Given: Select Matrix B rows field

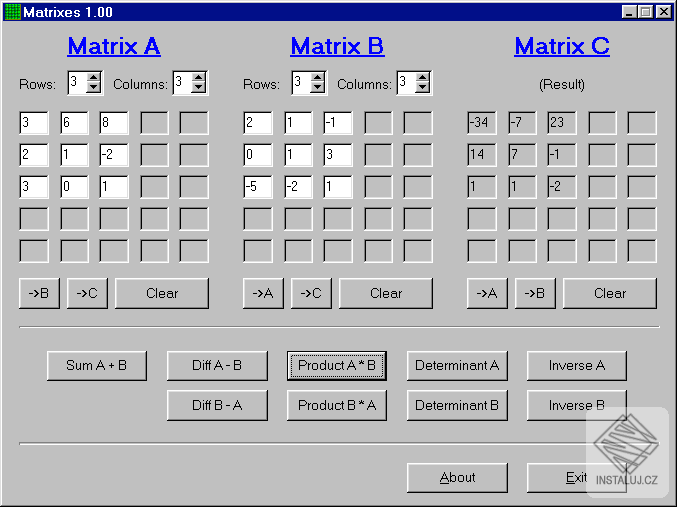Looking at the screenshot, I should pos(302,82).
